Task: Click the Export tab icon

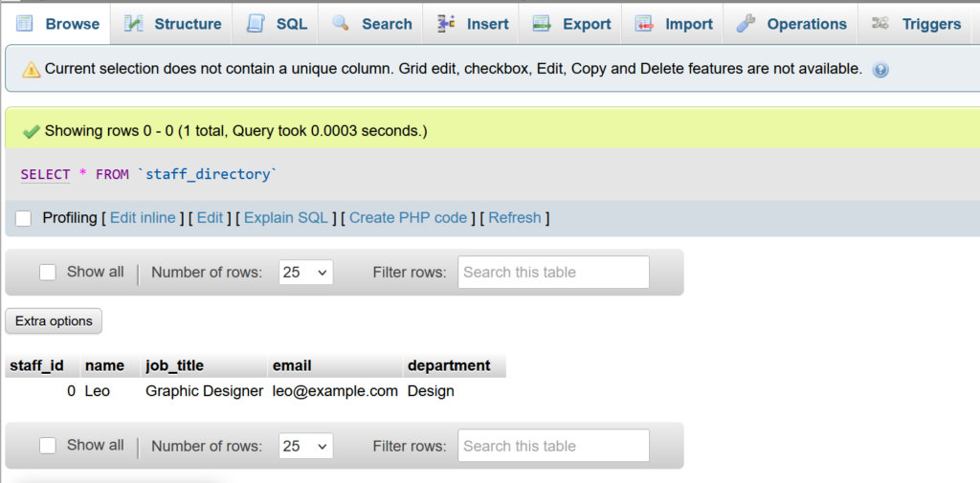Action: 542,24
